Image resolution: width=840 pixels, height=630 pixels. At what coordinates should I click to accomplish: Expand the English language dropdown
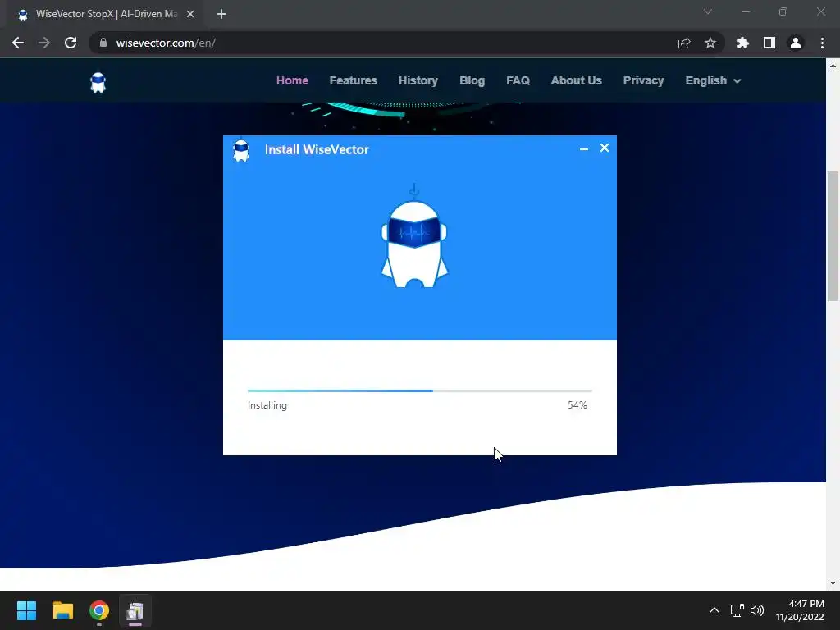(713, 80)
